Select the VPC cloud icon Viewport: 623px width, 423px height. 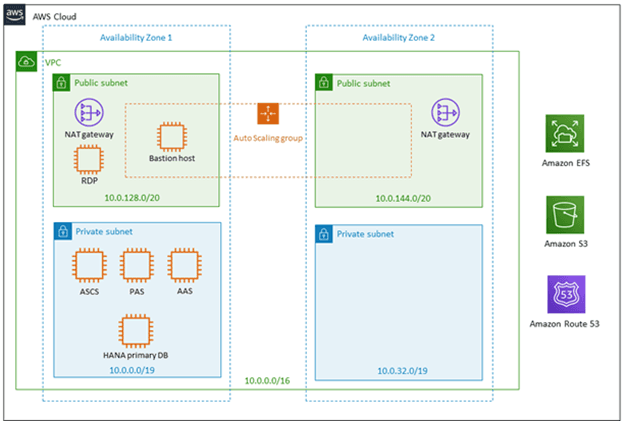click(25, 62)
